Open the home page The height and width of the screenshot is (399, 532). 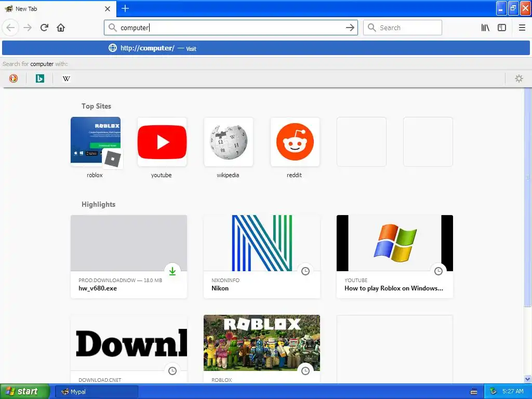[x=61, y=28]
